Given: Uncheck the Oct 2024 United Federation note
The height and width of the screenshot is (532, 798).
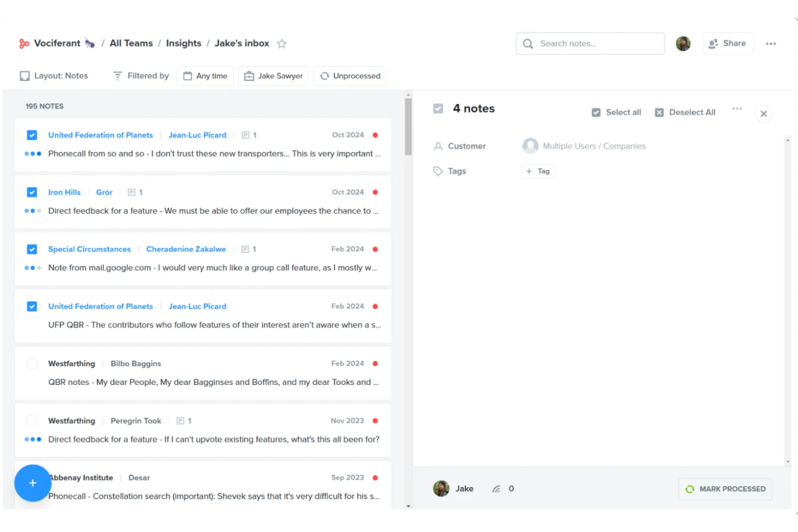Looking at the screenshot, I should click(32, 135).
